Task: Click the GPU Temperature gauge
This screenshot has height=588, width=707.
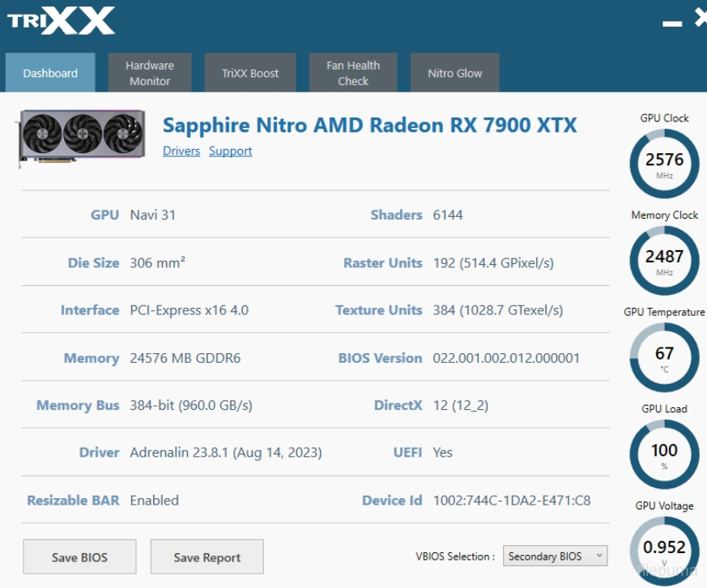Action: coord(664,358)
